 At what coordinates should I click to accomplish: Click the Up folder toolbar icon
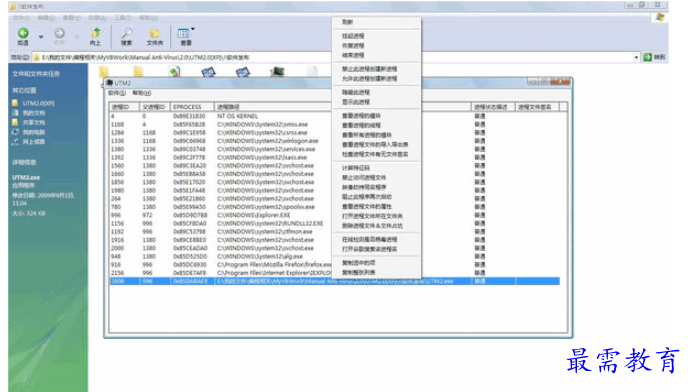96,33
